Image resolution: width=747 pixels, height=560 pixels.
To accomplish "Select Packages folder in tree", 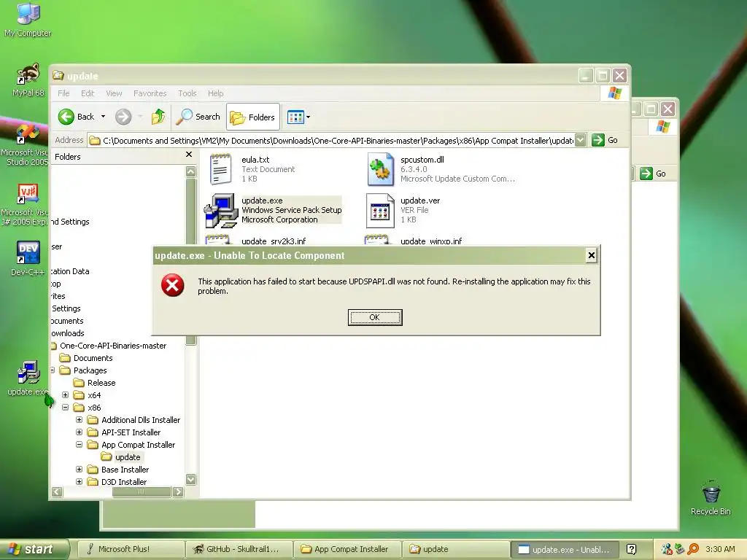I will pos(90,370).
